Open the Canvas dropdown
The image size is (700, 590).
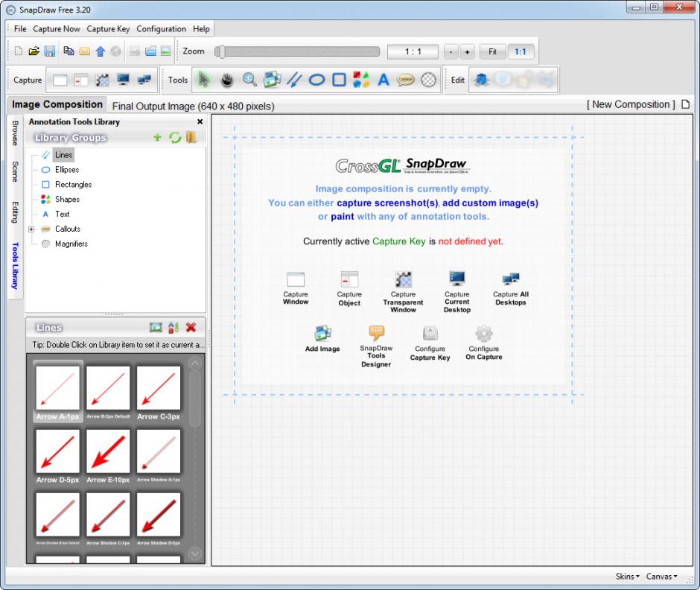(x=661, y=576)
